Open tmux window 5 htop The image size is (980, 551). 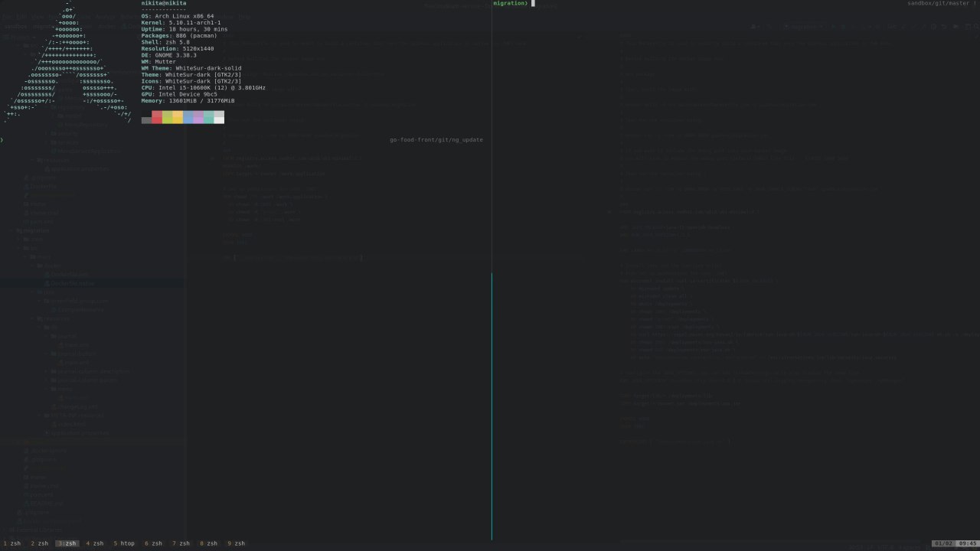point(124,543)
